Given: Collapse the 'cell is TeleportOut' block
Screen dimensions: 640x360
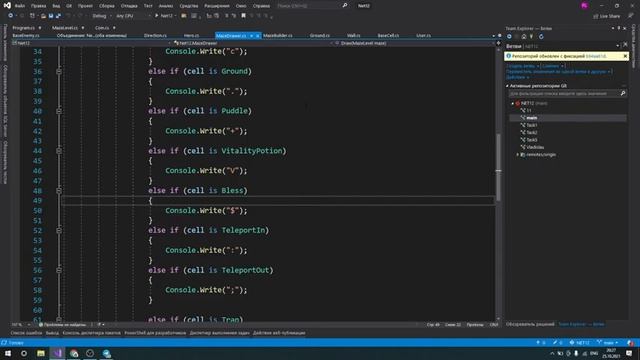Looking at the screenshot, I should tap(59, 270).
